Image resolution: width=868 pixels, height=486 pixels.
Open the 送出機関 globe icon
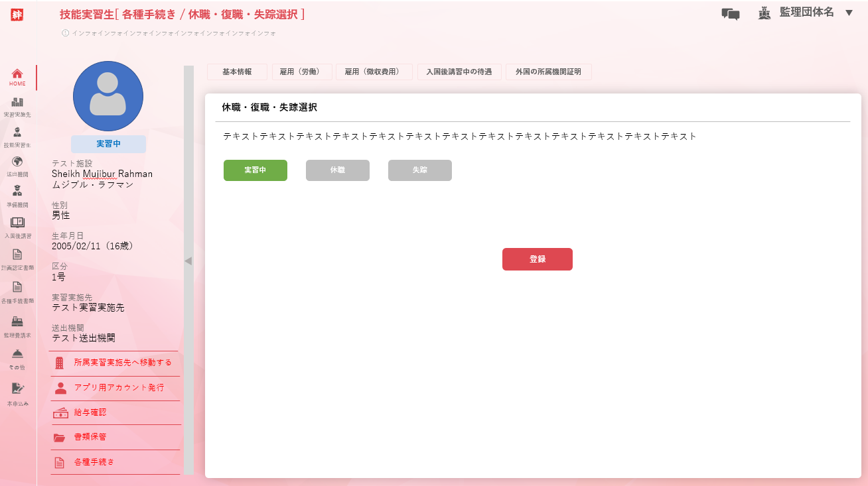point(17,162)
